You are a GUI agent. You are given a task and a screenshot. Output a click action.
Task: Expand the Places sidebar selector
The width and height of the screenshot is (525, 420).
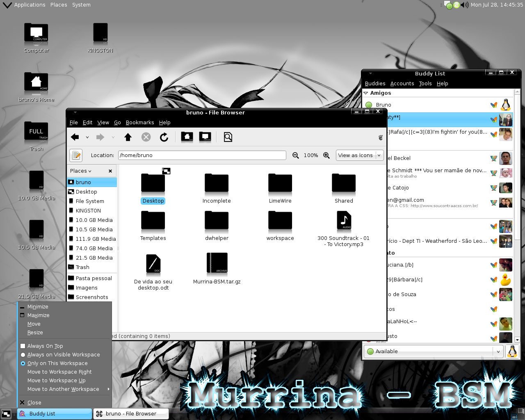(x=81, y=171)
